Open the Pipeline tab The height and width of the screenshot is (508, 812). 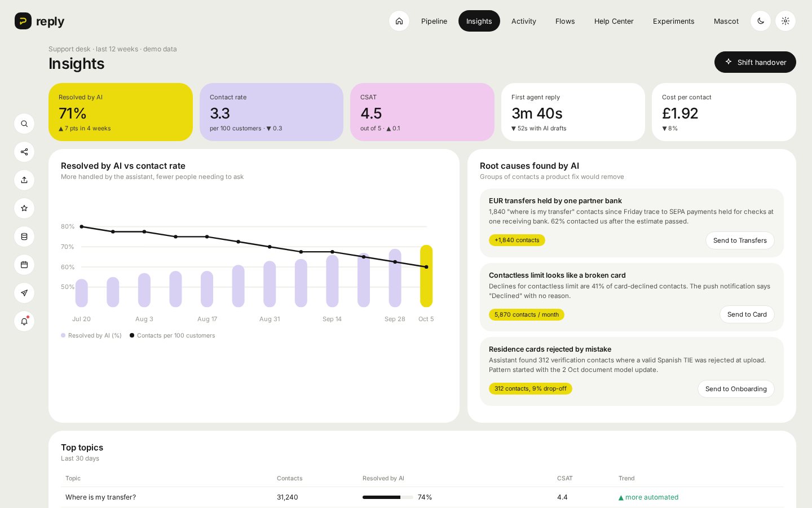[x=434, y=21]
